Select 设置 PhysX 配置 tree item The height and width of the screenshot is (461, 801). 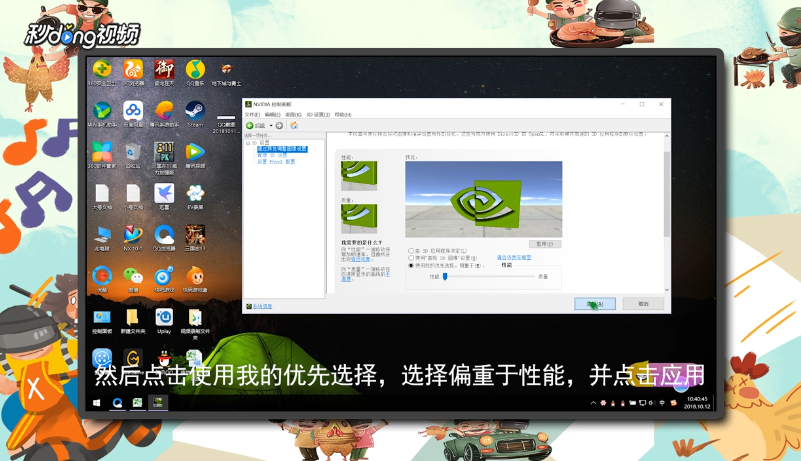276,162
